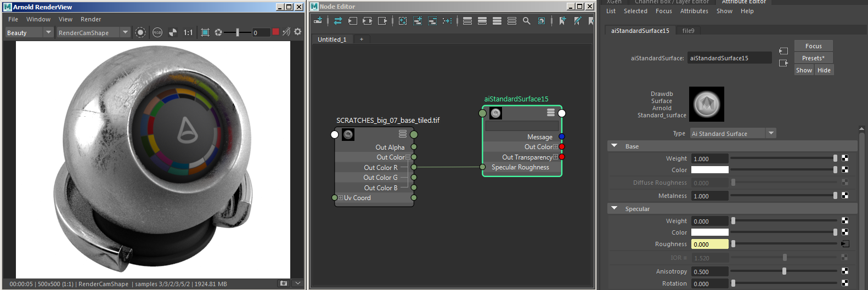Click the Anisotropy slider handle
This screenshot has width=868, height=290.
tap(784, 271)
